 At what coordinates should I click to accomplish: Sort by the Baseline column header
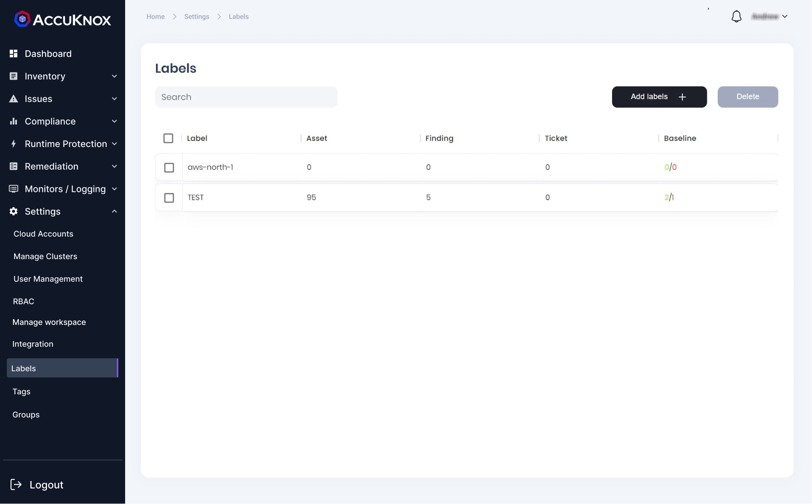[680, 138]
